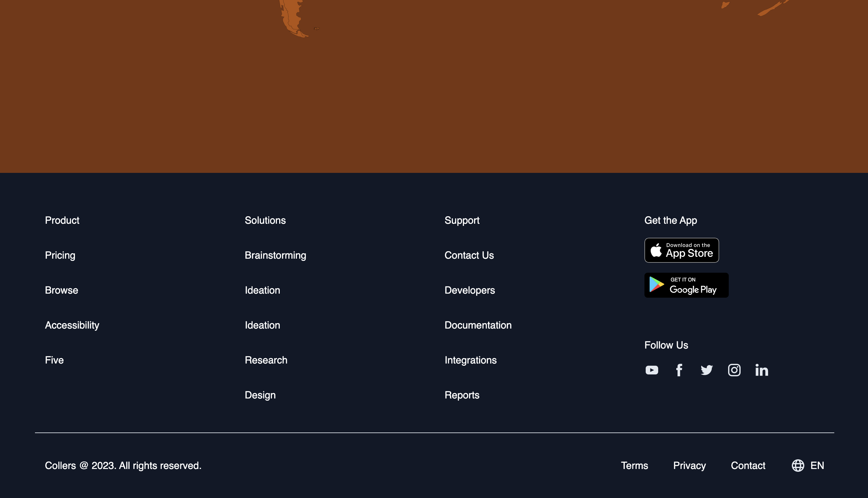Click the globe language icon
The height and width of the screenshot is (498, 868).
pos(798,466)
